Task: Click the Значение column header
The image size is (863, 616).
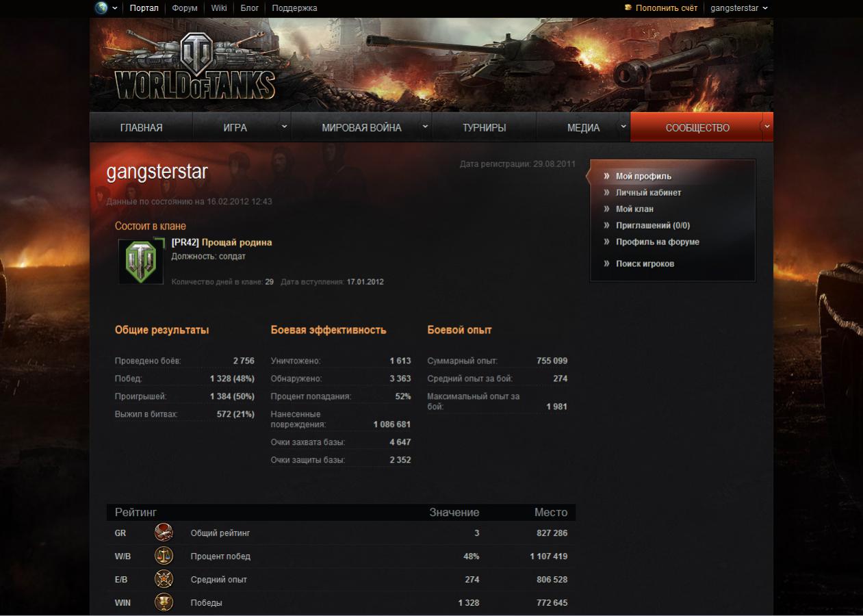Action: coord(454,512)
